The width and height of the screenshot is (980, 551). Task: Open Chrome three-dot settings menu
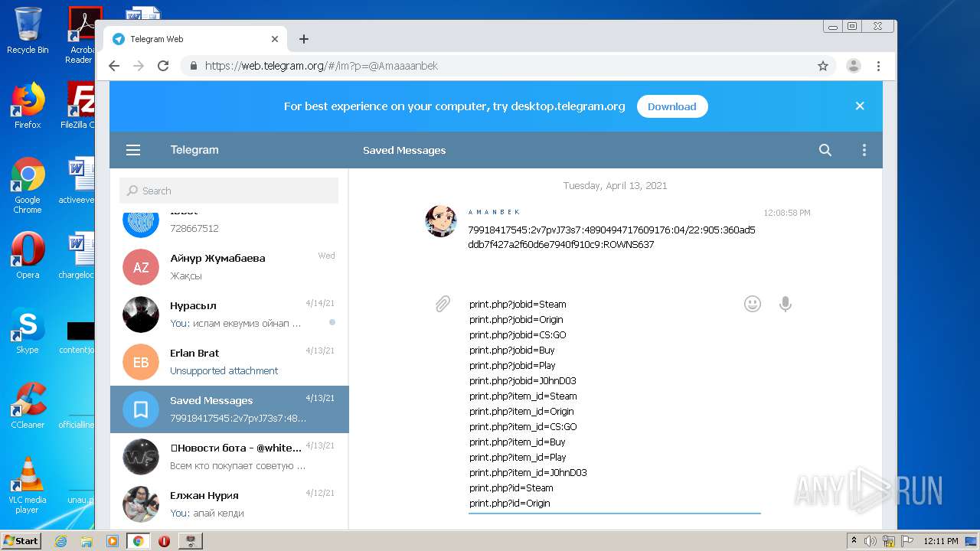point(878,66)
